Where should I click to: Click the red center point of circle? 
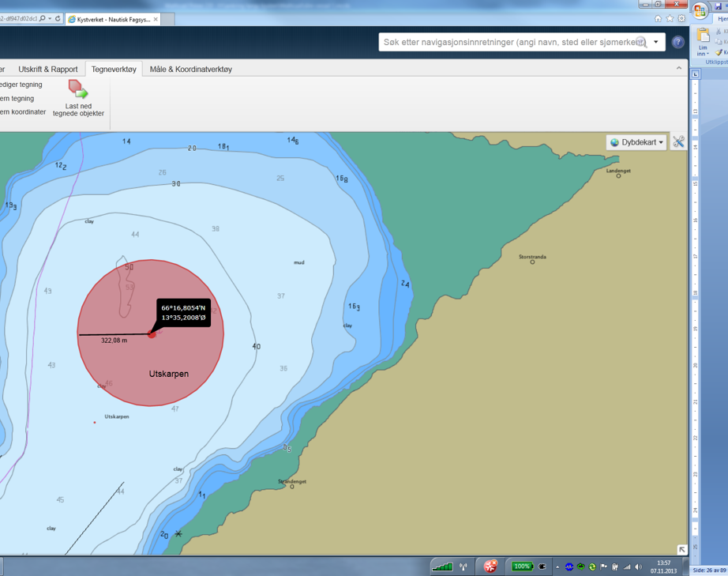click(x=152, y=334)
